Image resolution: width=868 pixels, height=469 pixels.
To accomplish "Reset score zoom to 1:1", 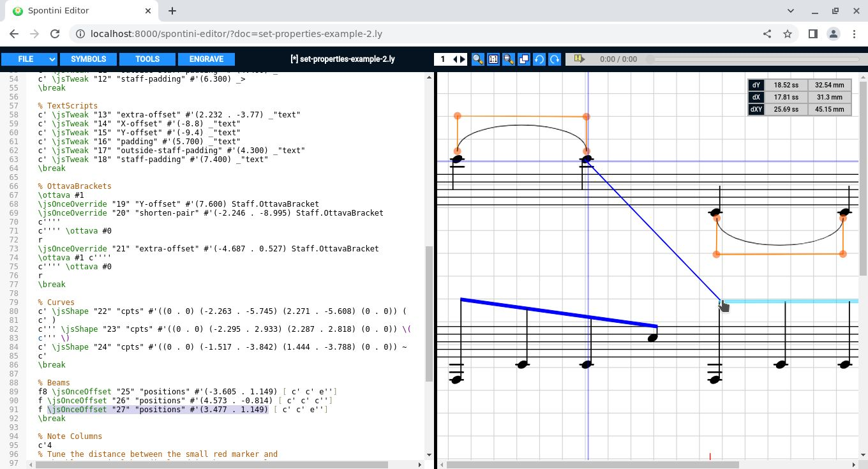I will [493, 59].
